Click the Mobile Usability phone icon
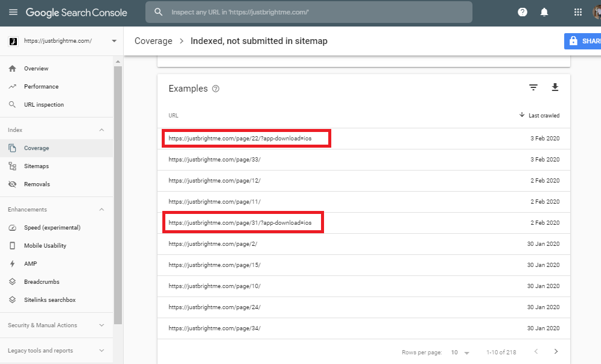This screenshot has width=601, height=364. [x=12, y=246]
